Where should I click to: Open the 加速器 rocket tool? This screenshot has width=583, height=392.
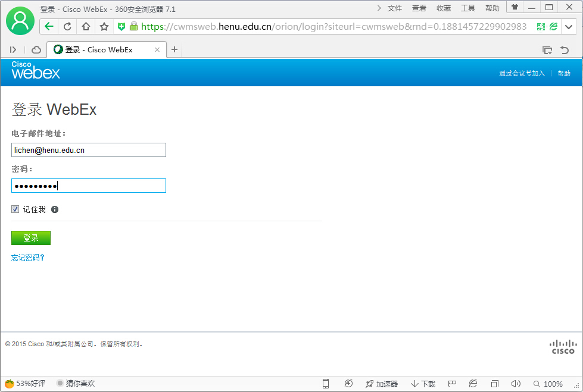pos(382,384)
